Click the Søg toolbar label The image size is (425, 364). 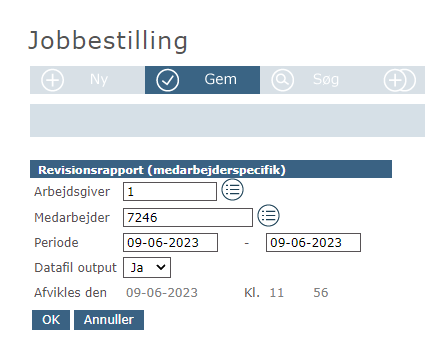pos(326,80)
